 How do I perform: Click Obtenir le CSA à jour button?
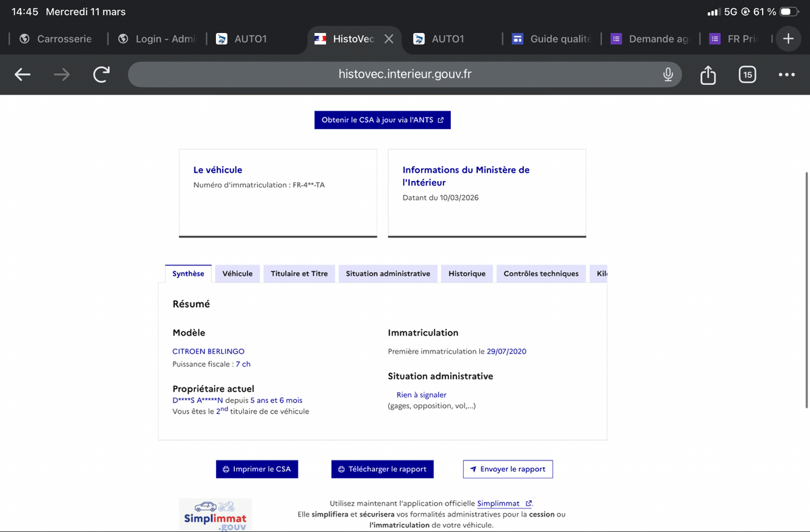point(382,120)
